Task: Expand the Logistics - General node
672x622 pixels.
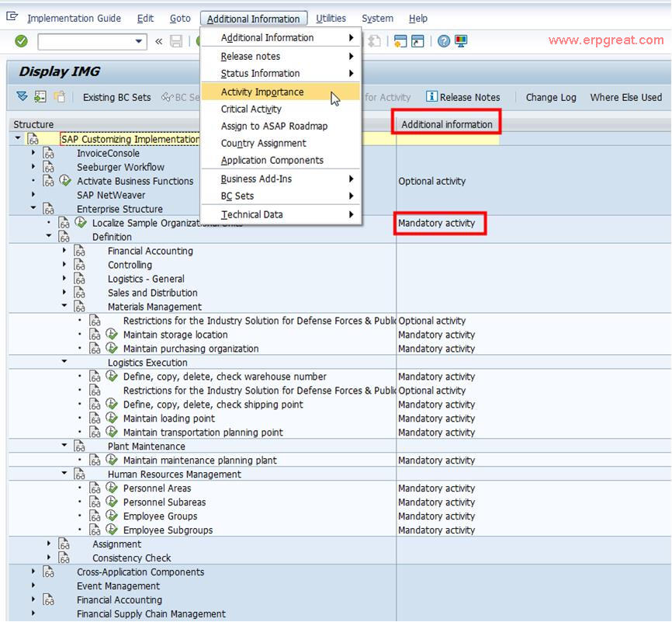Action: tap(64, 278)
